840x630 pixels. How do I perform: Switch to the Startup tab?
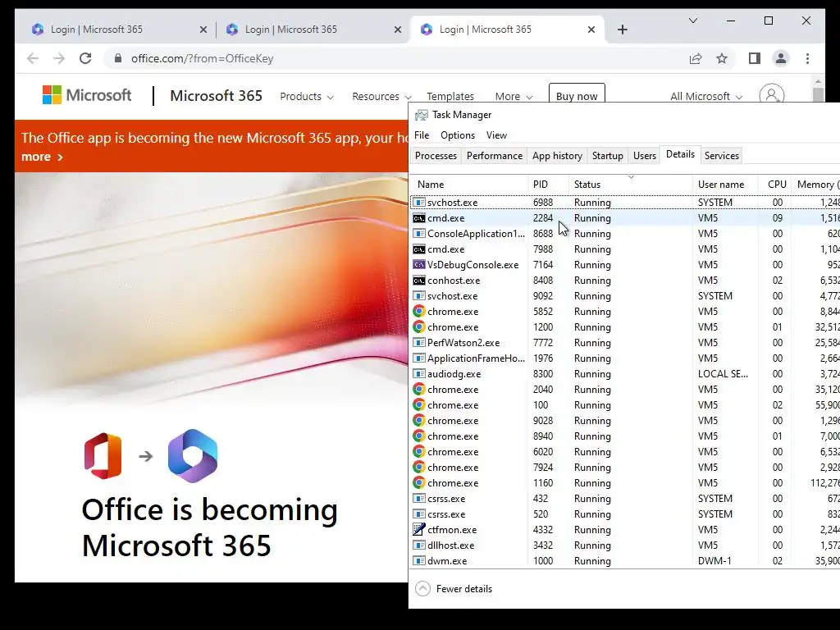click(608, 155)
